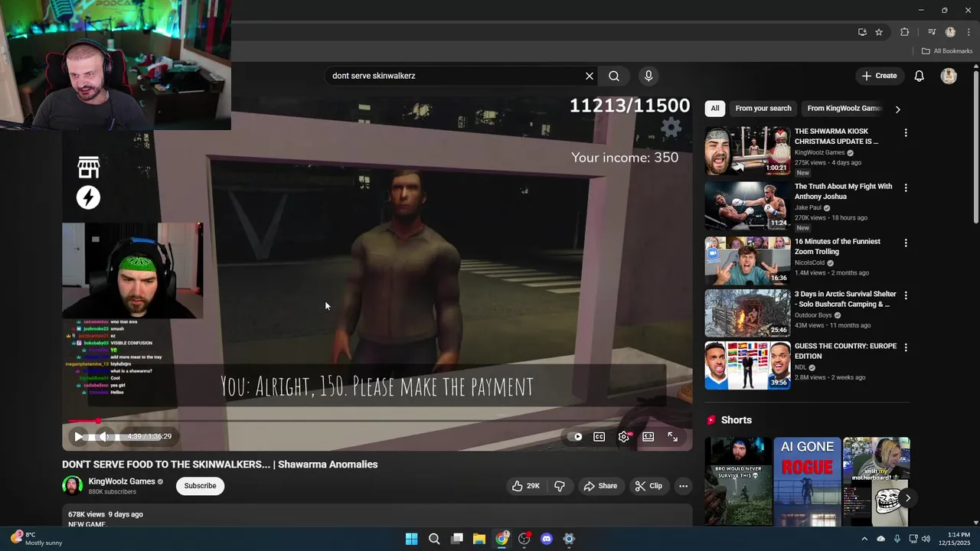Image resolution: width=980 pixels, height=551 pixels.
Task: Dislike the video with thumbs down
Action: click(x=560, y=486)
